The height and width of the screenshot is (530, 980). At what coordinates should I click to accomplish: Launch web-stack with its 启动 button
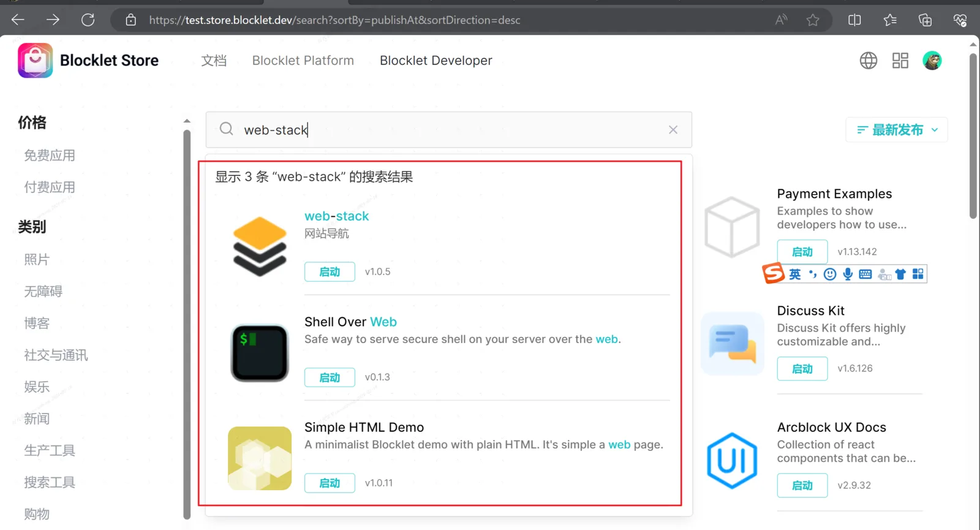(330, 272)
